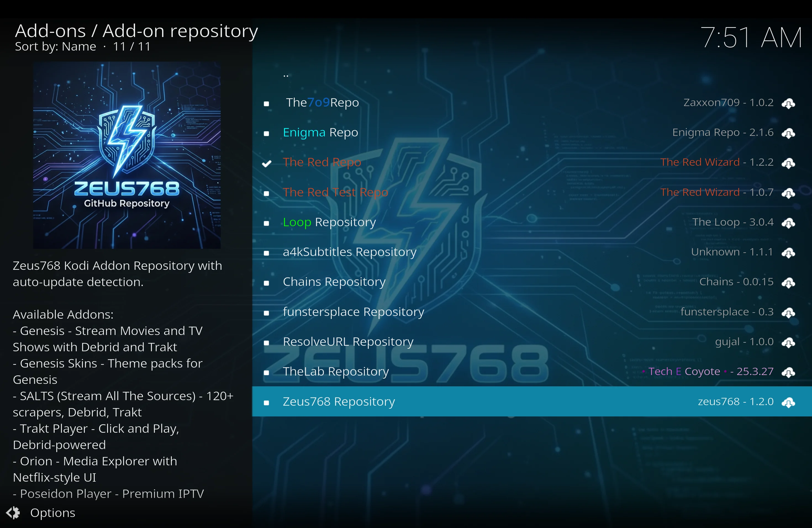Click 'The Red Wizard - 1.2.2' text
This screenshot has width=812, height=528.
(x=717, y=162)
